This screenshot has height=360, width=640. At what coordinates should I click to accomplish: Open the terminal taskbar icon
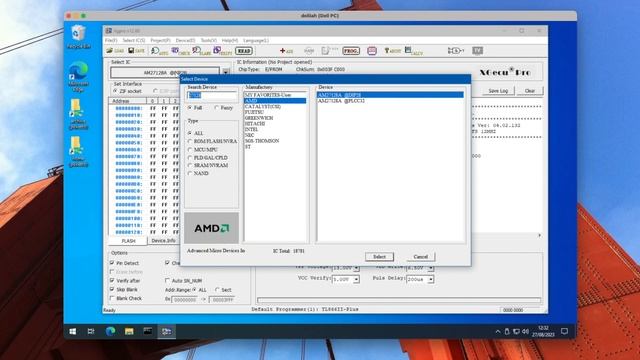point(147,331)
